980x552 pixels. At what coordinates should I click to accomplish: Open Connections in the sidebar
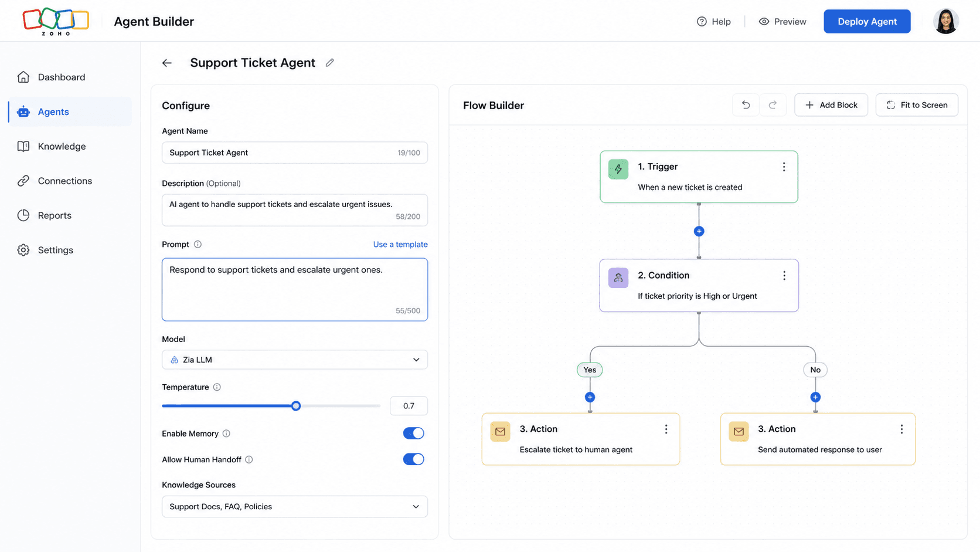click(70, 181)
